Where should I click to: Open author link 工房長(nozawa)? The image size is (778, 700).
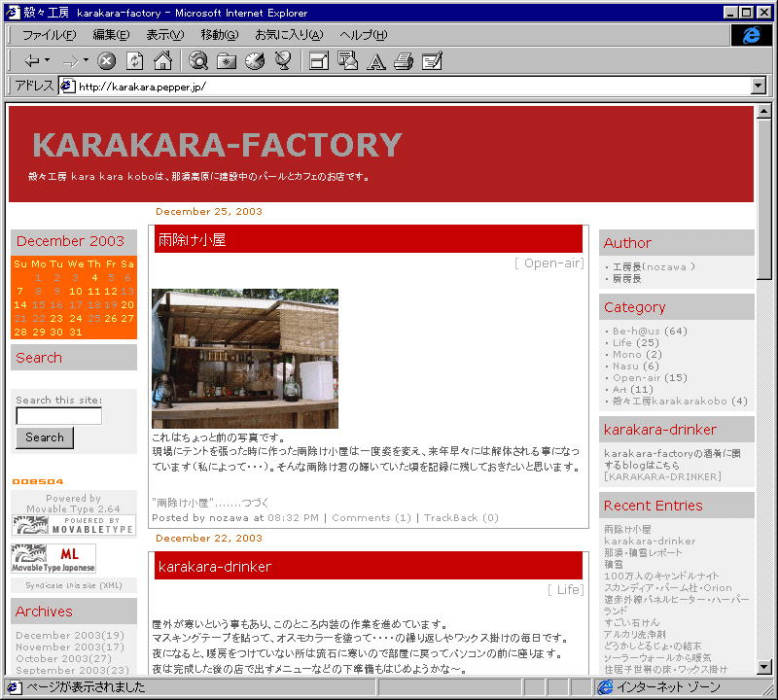pos(654,267)
